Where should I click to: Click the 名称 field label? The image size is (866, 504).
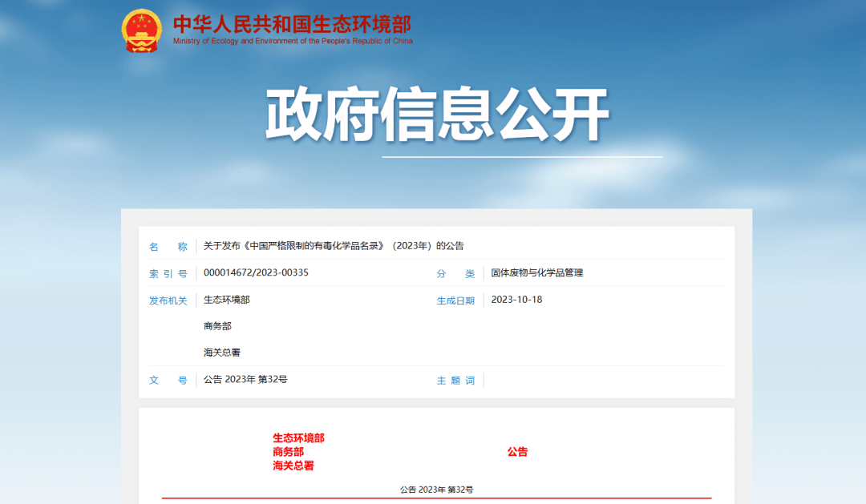tap(168, 247)
